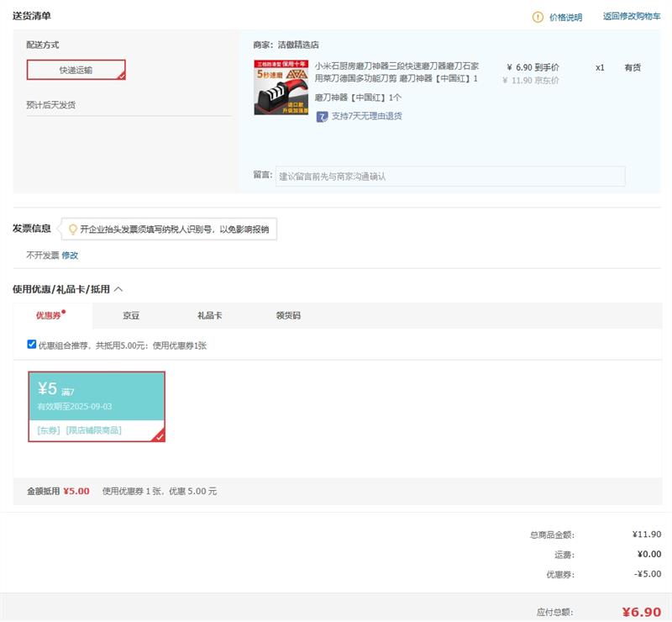Click the orange price info exclamation icon
This screenshot has height=622, width=672.
(x=538, y=17)
